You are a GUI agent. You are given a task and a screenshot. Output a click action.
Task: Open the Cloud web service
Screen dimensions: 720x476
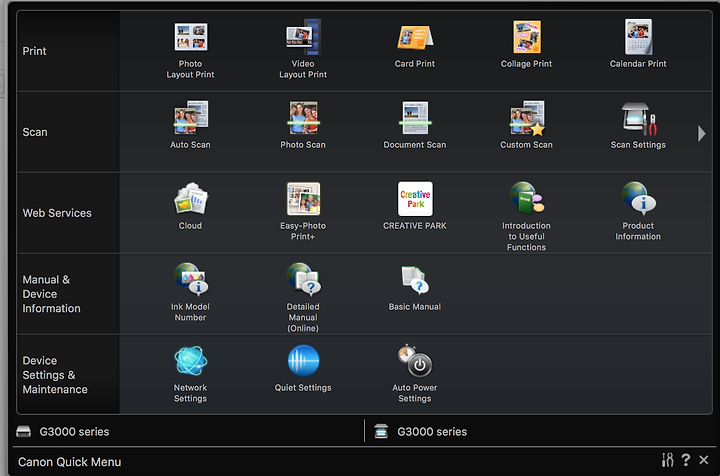(190, 206)
